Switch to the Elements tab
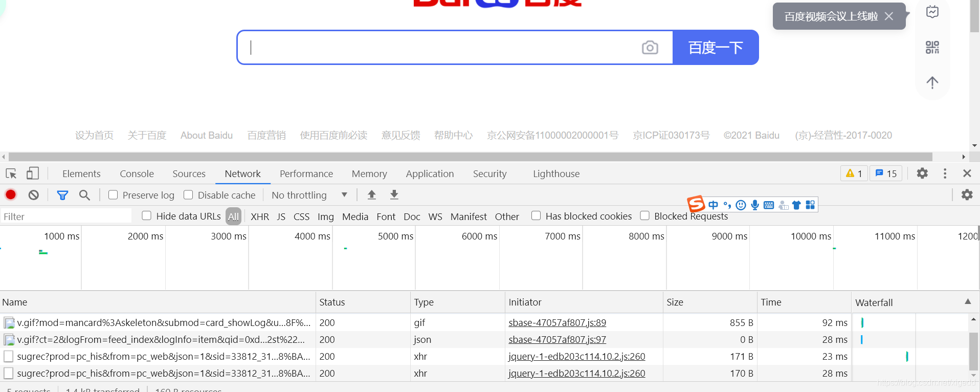Screen dimensions: 980x392 81,174
